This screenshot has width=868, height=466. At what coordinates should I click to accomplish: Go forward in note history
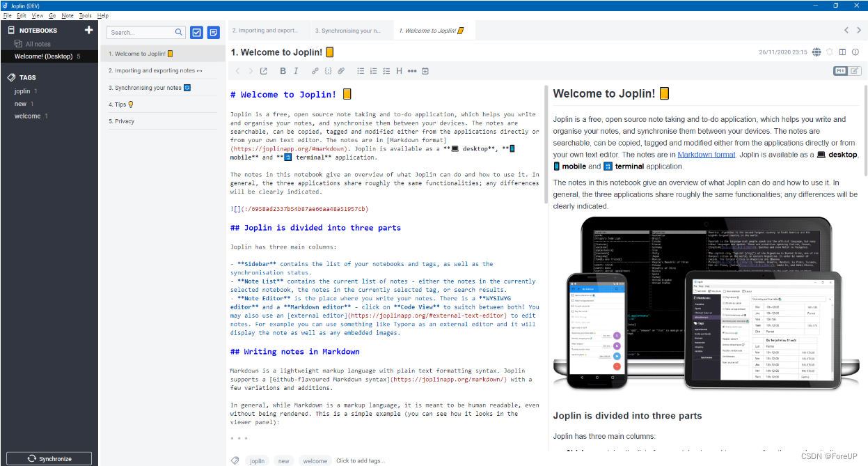click(x=251, y=71)
